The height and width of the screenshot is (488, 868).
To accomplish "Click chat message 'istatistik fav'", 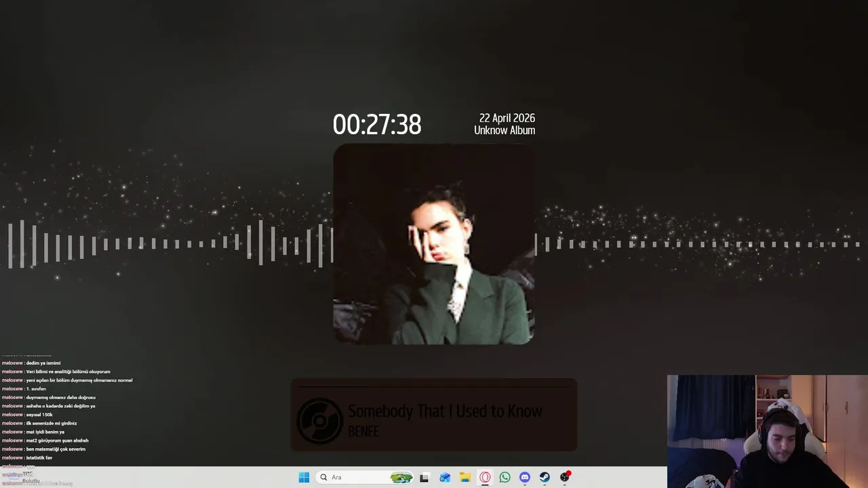I will [x=39, y=457].
